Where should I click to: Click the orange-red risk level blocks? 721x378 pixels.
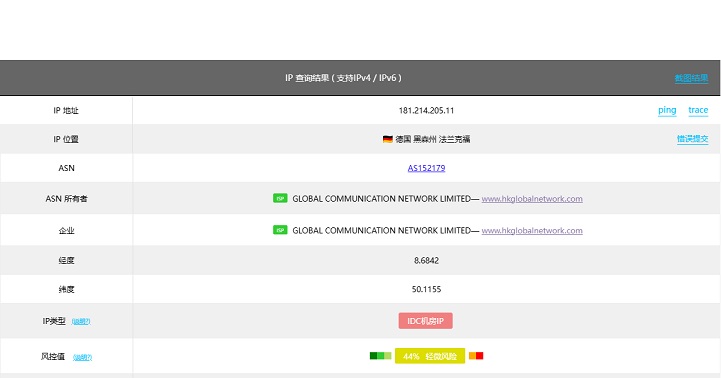coord(476,355)
